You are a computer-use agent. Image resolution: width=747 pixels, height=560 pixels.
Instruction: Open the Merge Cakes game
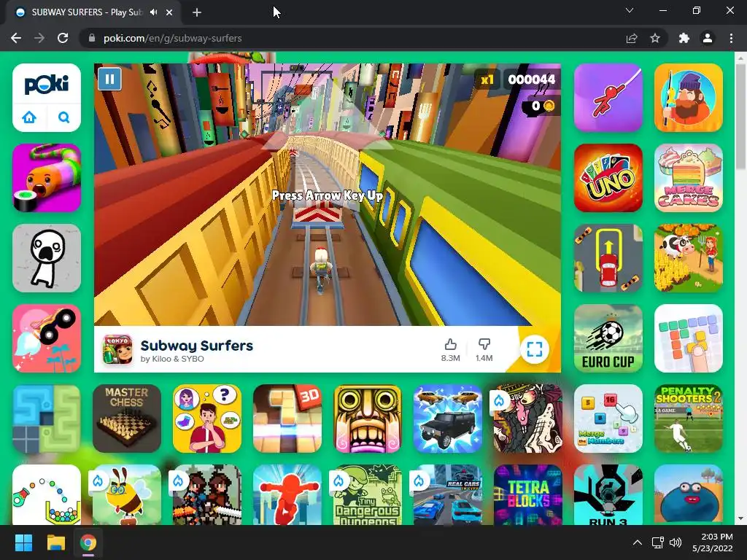tap(689, 178)
